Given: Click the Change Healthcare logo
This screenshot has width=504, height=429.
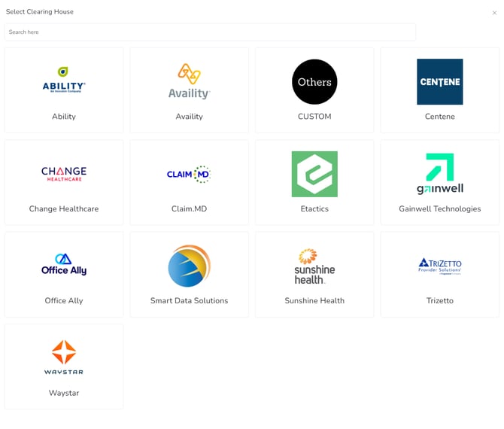Looking at the screenshot, I should tap(64, 174).
